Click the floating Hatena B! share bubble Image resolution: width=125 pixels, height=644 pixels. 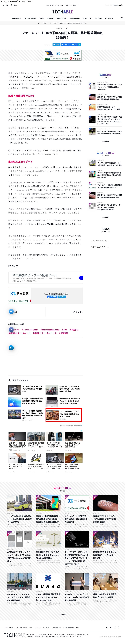11,347
